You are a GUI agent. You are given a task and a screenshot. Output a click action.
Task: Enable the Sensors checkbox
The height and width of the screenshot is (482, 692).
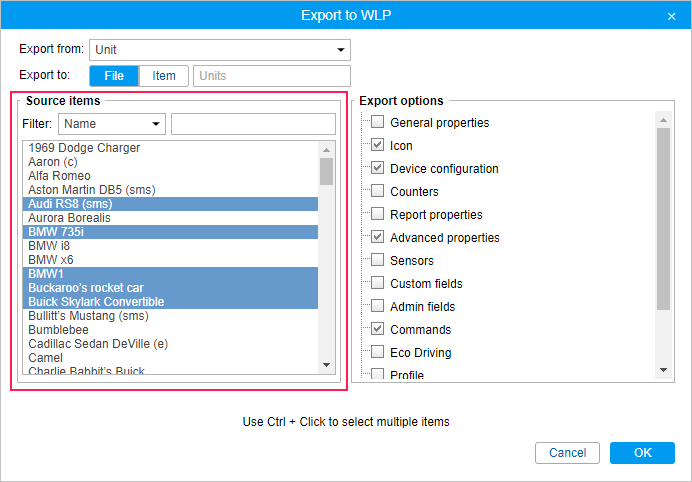(x=378, y=261)
